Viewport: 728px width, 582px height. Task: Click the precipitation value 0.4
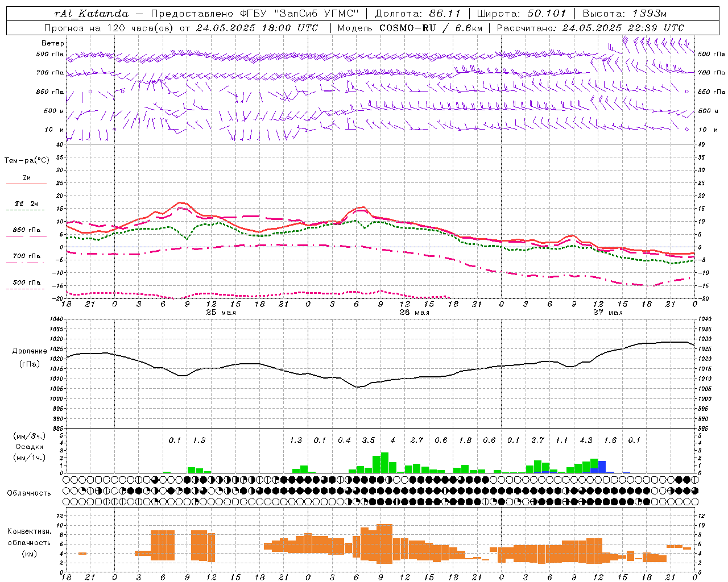(344, 440)
